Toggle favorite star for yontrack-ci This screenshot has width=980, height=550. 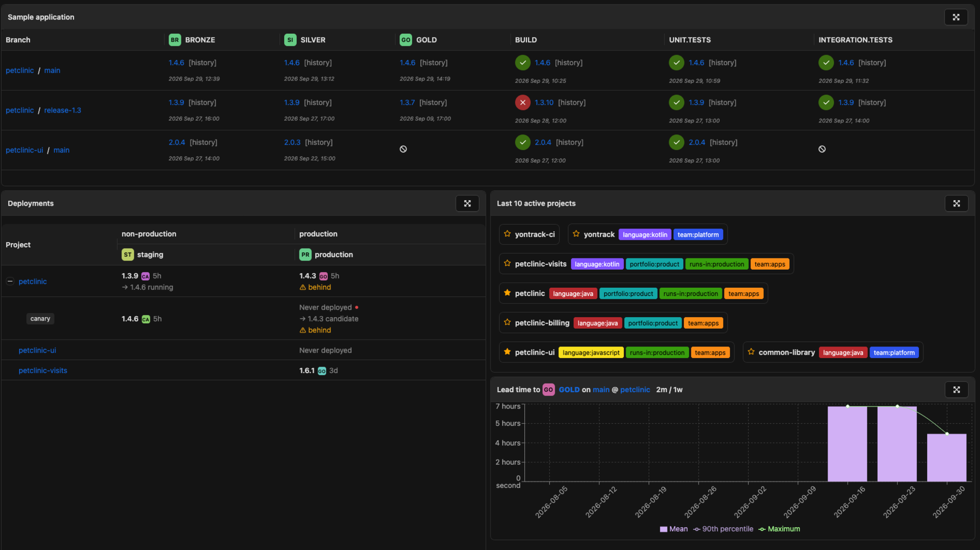point(507,234)
